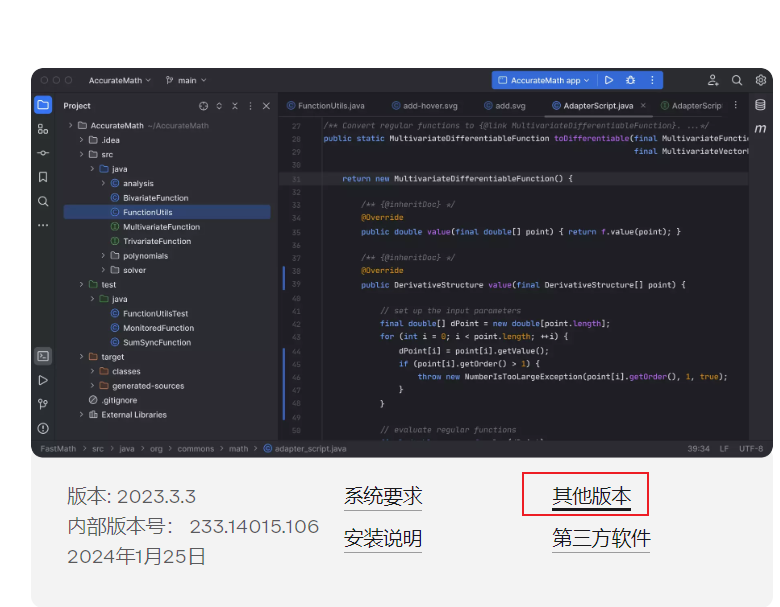The width and height of the screenshot is (780, 607).
Task: Click LF line separator indicator
Action: 724,449
